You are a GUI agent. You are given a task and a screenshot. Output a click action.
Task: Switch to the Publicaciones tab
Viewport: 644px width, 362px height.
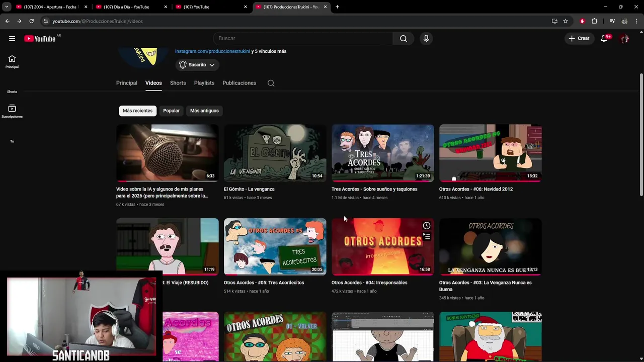pyautogui.click(x=239, y=83)
